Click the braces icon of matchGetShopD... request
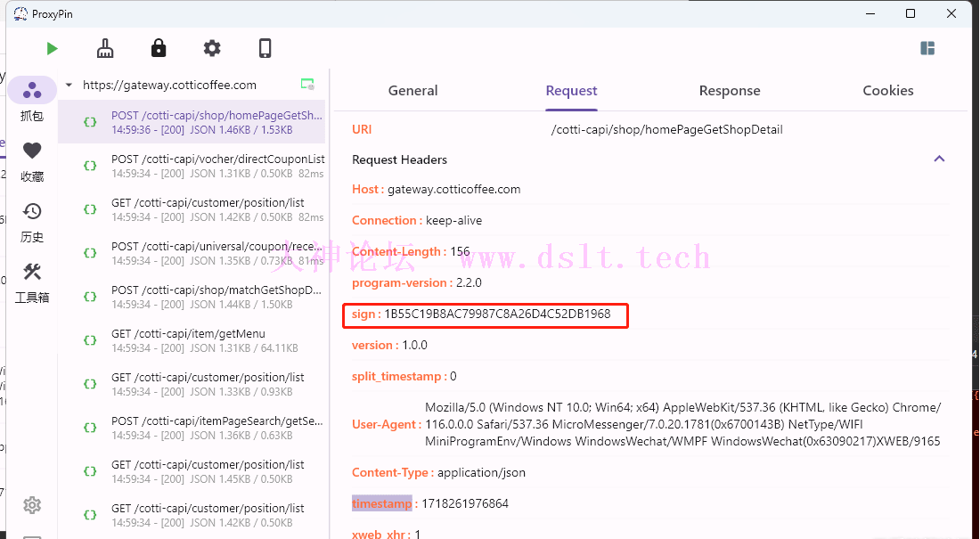The image size is (980, 539). pos(90,297)
